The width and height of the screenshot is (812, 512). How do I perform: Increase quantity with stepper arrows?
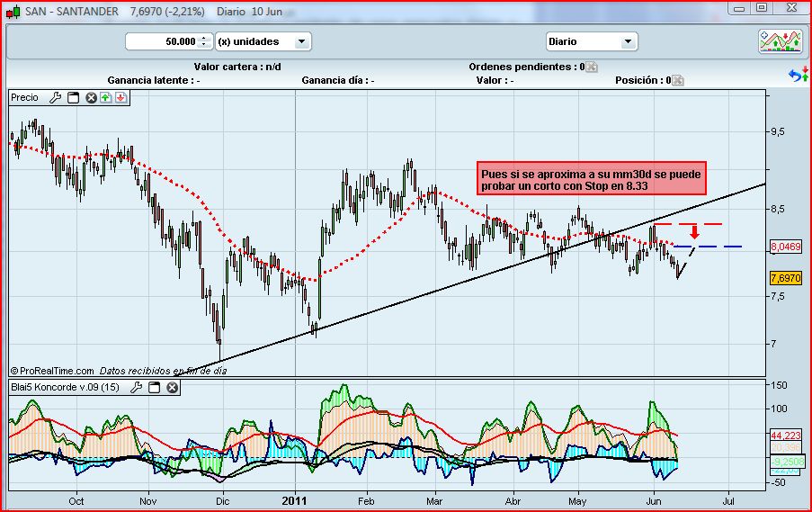[204, 38]
